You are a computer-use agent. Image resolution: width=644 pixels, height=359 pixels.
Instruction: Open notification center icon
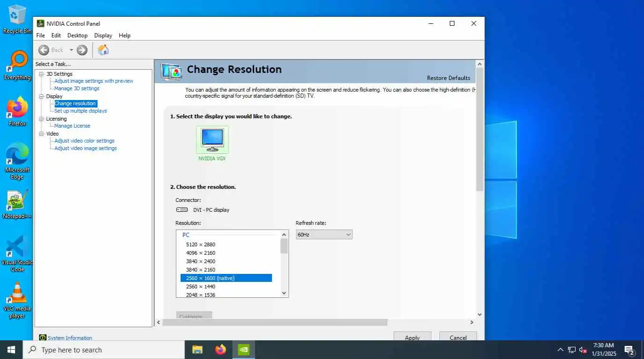pyautogui.click(x=629, y=350)
